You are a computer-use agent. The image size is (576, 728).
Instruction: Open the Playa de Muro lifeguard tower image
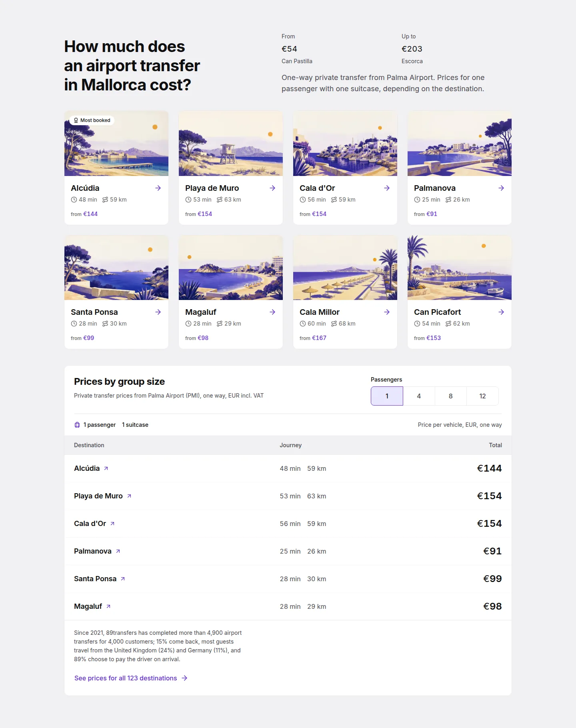(x=231, y=144)
